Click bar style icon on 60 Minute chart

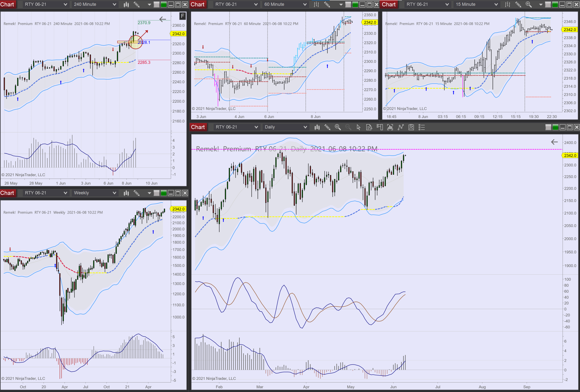click(x=316, y=4)
